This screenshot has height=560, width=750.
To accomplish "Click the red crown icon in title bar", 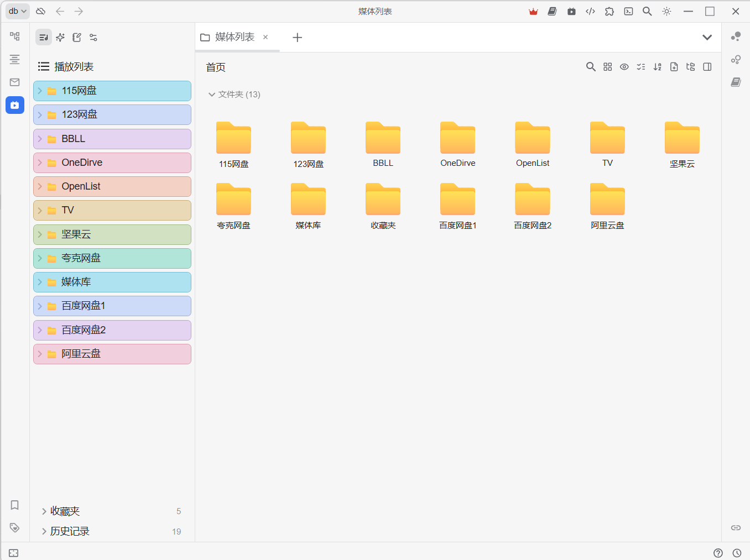I will [533, 11].
